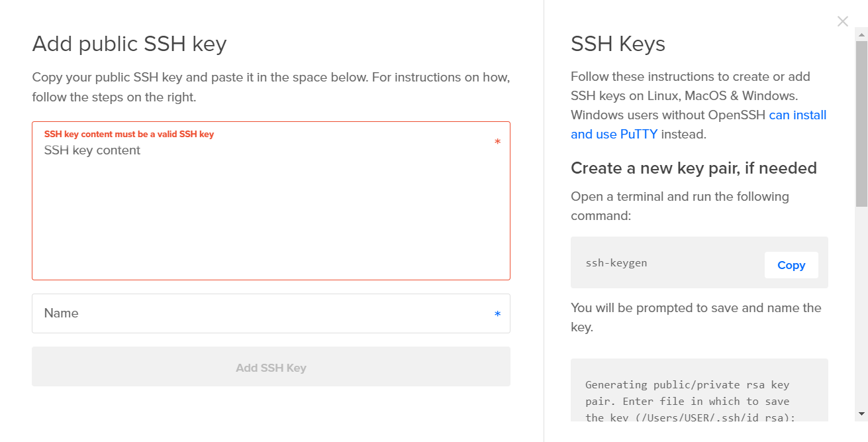
Task: Click the Add public SSH key title
Action: click(129, 44)
